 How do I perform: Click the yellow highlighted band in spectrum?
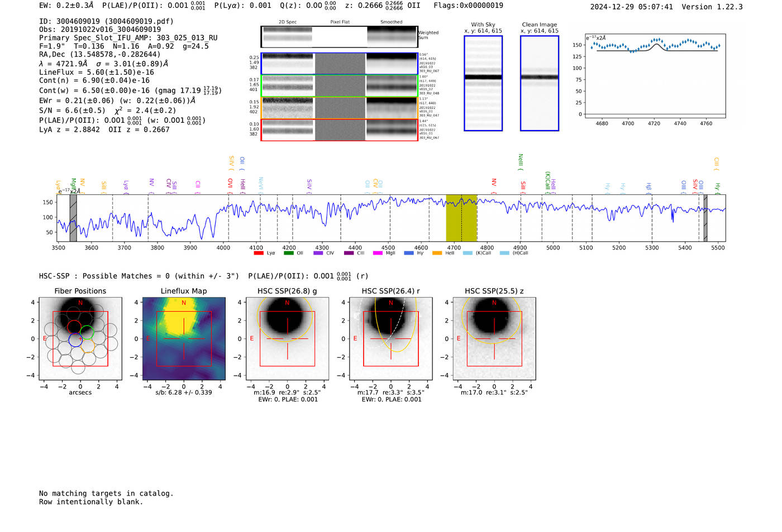pos(461,218)
